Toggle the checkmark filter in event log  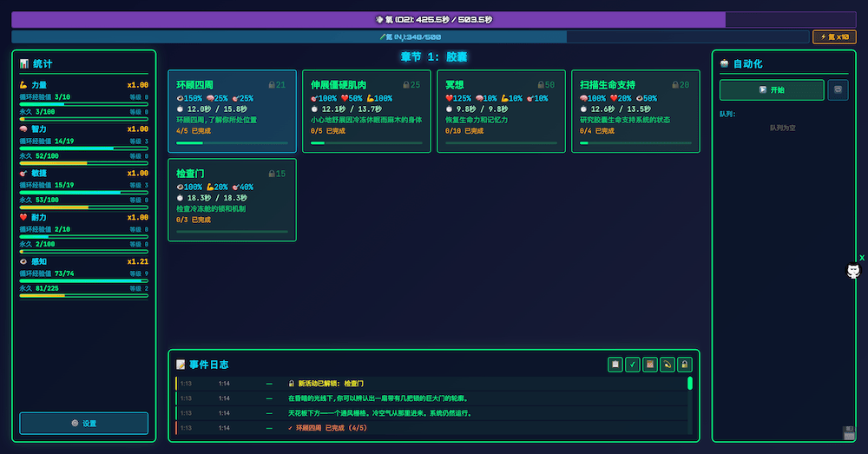pos(633,365)
